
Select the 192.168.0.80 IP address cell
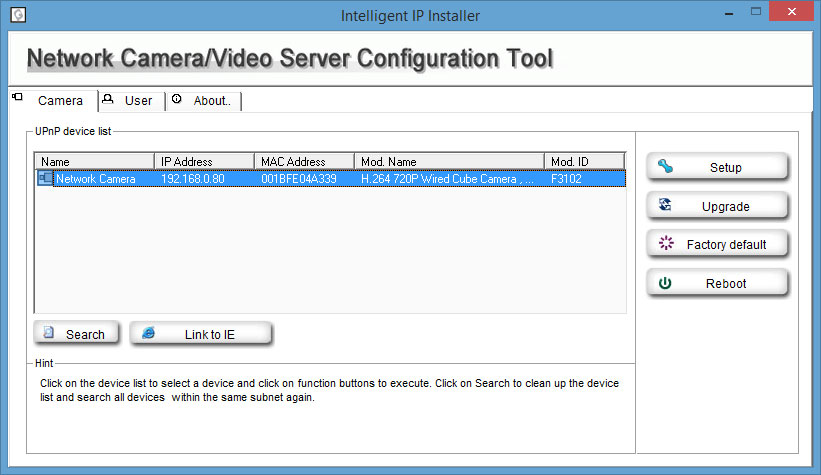[193, 179]
